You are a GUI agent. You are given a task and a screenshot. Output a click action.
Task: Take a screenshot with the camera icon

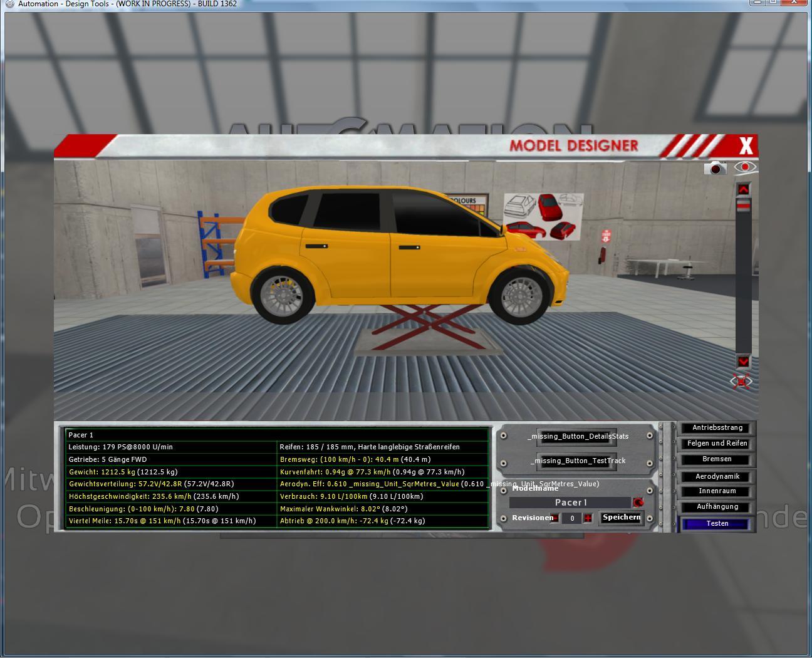[x=715, y=168]
